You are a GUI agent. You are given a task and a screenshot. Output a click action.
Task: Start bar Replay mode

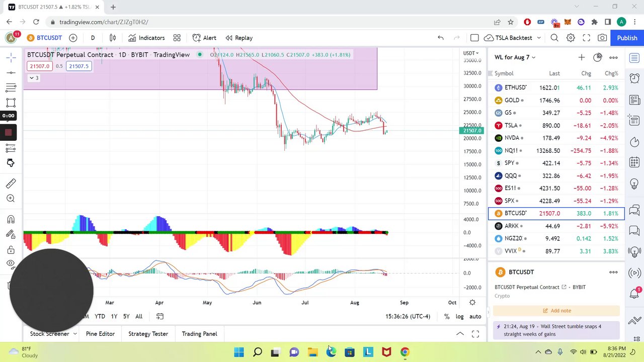(239, 38)
